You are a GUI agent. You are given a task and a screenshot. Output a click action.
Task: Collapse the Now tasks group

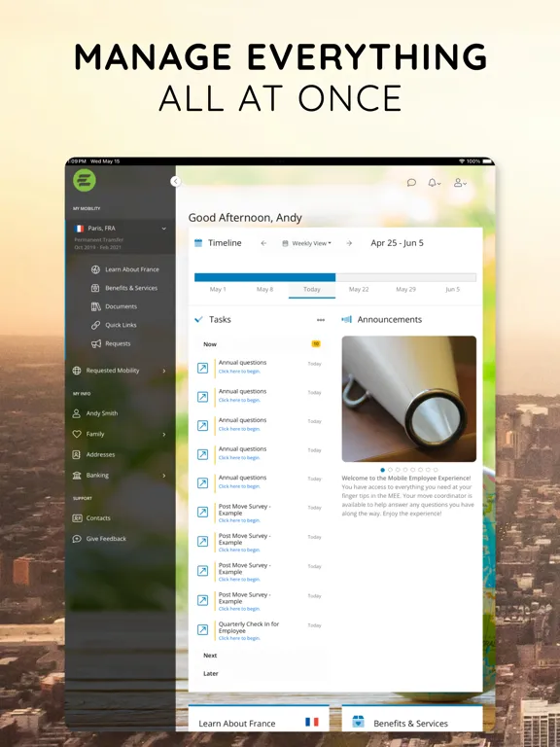pyautogui.click(x=261, y=344)
